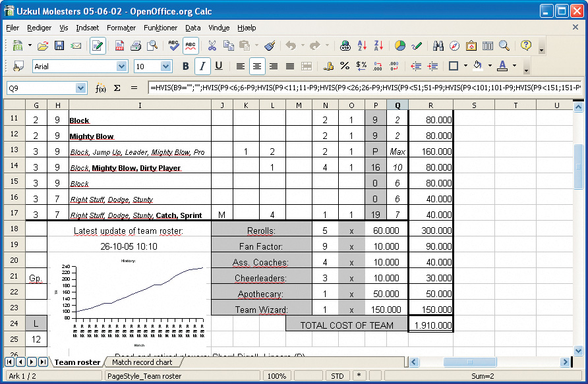Open the Function Wizard

tap(101, 88)
